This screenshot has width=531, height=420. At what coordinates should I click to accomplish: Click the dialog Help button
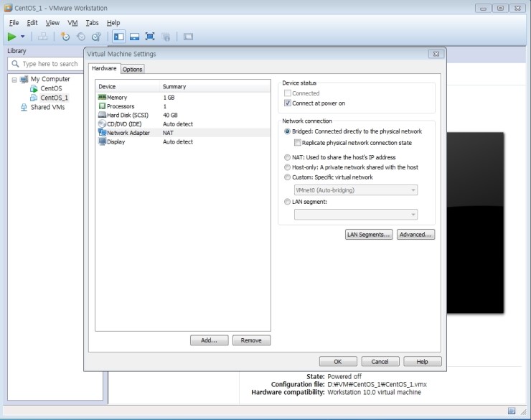click(x=423, y=361)
